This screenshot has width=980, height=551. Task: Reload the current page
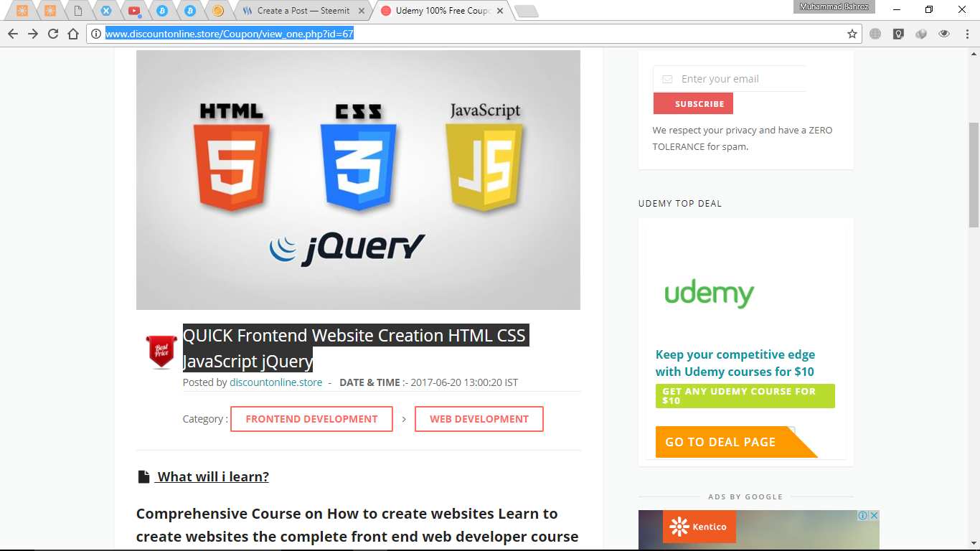pos(53,34)
